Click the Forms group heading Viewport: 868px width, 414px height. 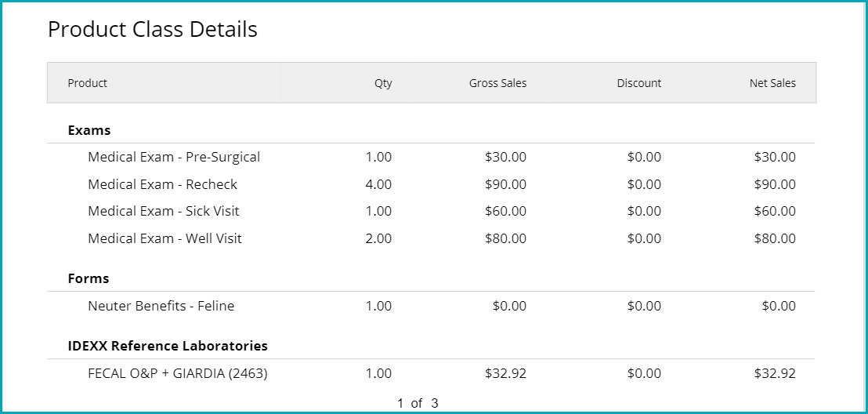[x=89, y=278]
